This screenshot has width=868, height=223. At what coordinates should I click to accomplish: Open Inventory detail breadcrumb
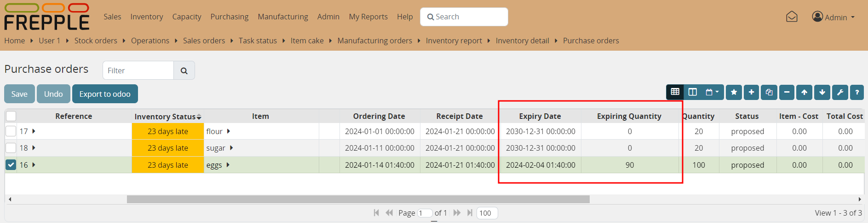coord(522,41)
